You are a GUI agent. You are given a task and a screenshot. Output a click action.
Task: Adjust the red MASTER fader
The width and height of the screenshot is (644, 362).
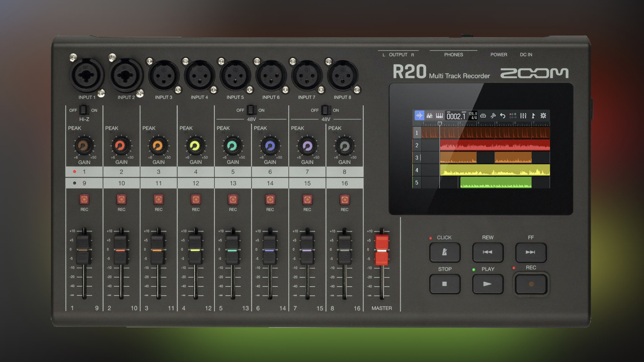pos(382,250)
